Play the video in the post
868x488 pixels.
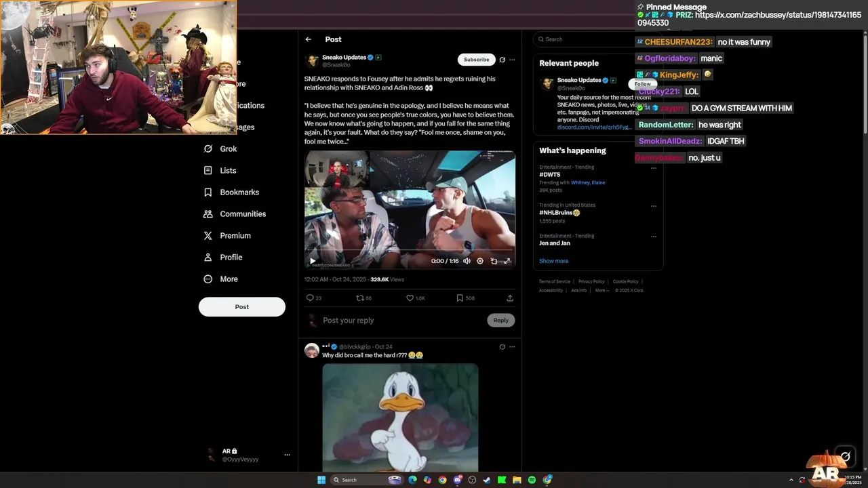(x=313, y=261)
